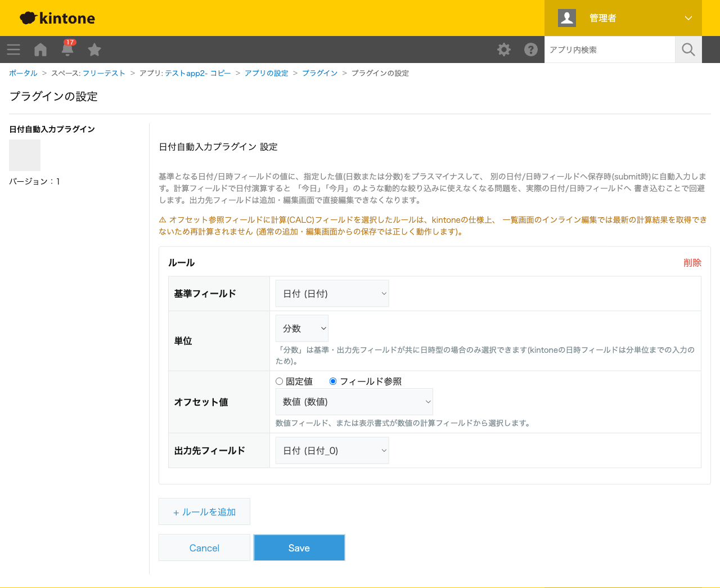This screenshot has width=720, height=588.
Task: Open テストapp2- コピー app link
Action: [x=198, y=73]
